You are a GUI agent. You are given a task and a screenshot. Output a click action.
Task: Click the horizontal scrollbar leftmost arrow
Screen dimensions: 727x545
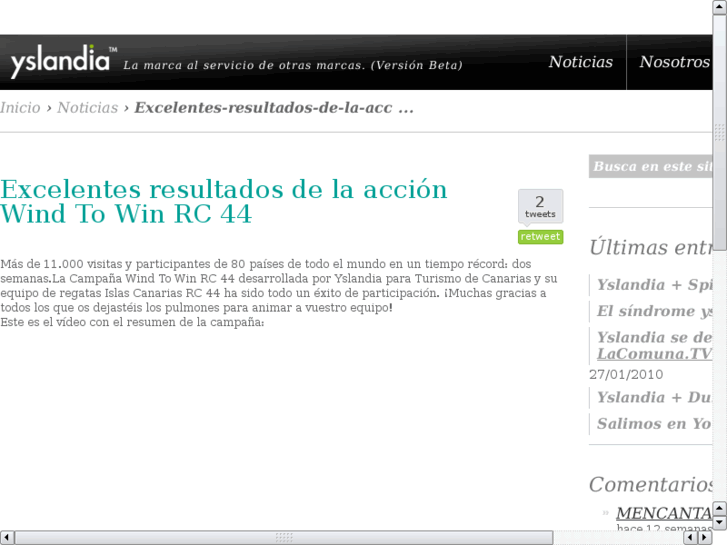7,538
